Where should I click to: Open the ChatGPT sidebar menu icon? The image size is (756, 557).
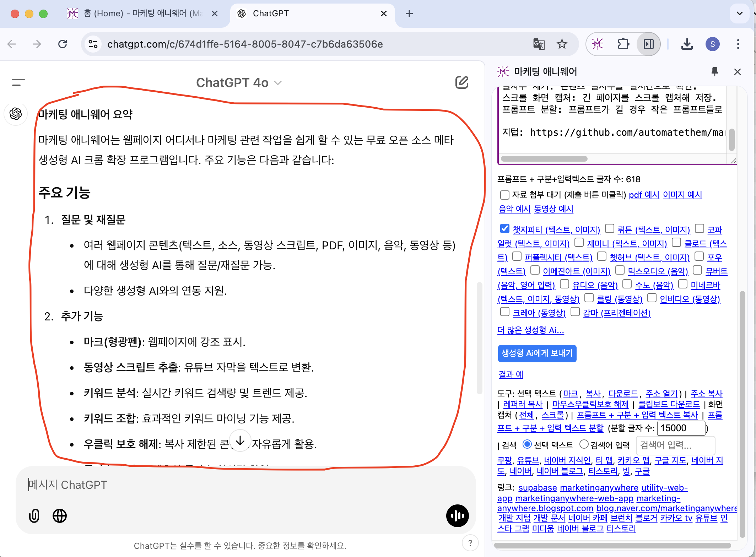point(18,82)
